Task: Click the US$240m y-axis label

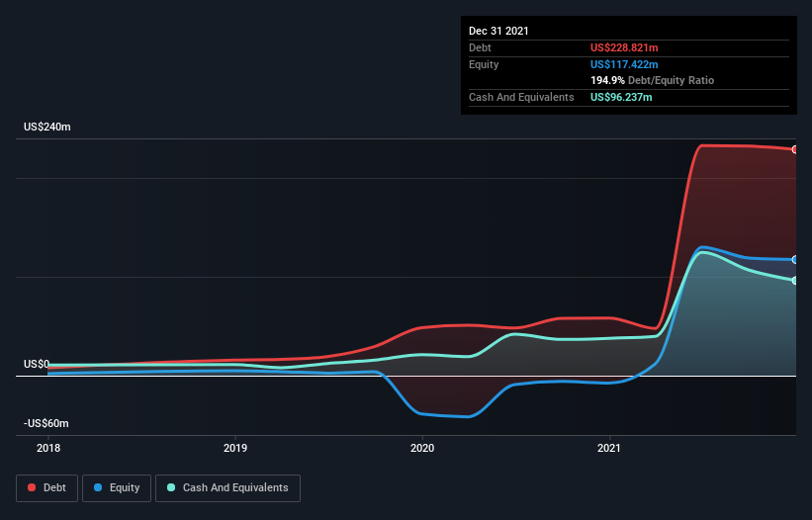Action: click(x=47, y=127)
